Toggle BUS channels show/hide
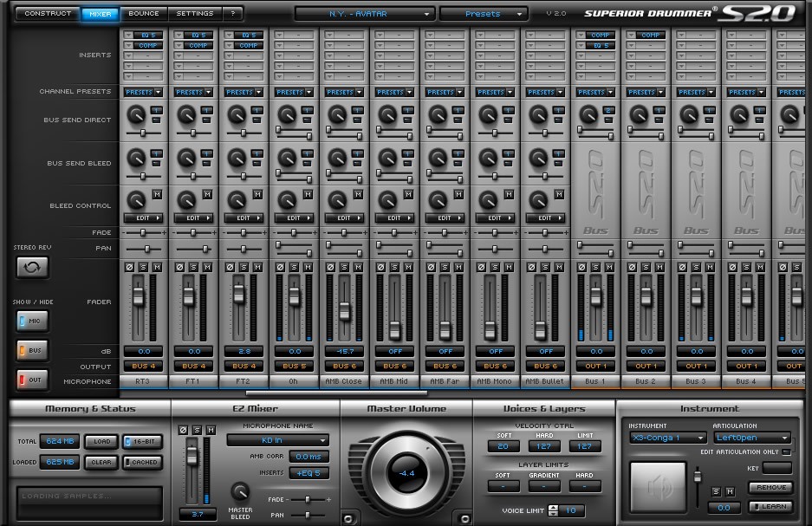Image resolution: width=812 pixels, height=526 pixels. [x=32, y=350]
